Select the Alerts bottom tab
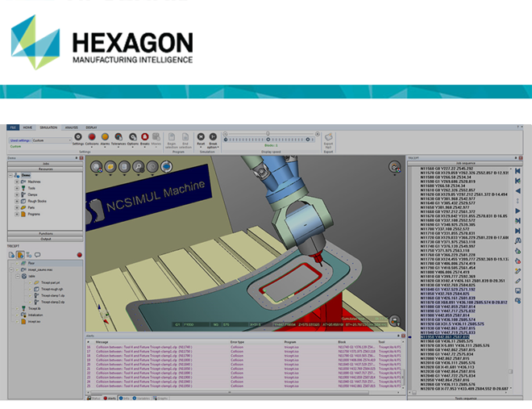The height and width of the screenshot is (409, 532). coord(110,399)
